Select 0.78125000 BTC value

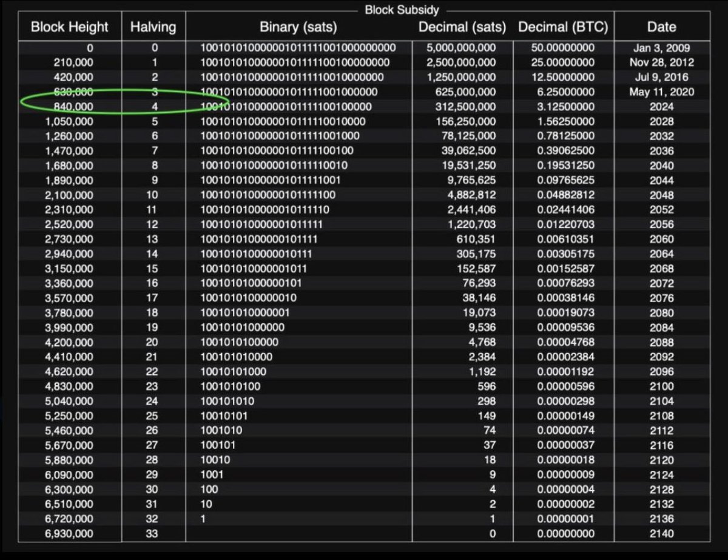[566, 136]
